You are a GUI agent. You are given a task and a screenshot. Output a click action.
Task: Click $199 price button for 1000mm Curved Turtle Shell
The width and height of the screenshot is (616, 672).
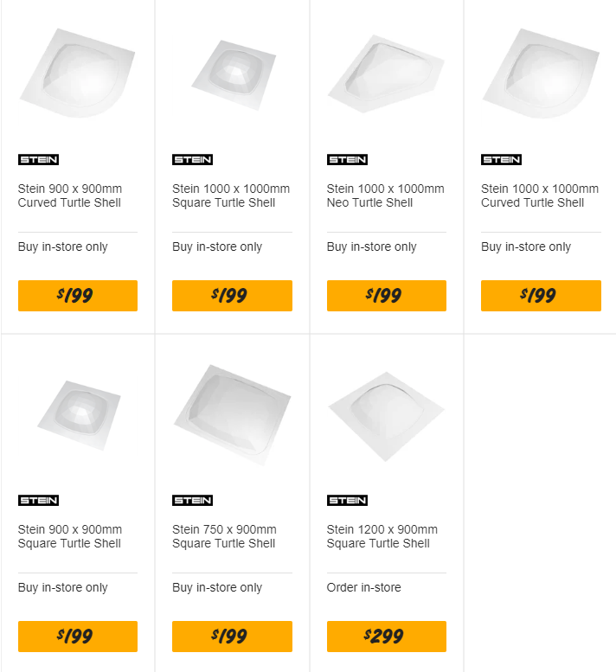(x=541, y=296)
